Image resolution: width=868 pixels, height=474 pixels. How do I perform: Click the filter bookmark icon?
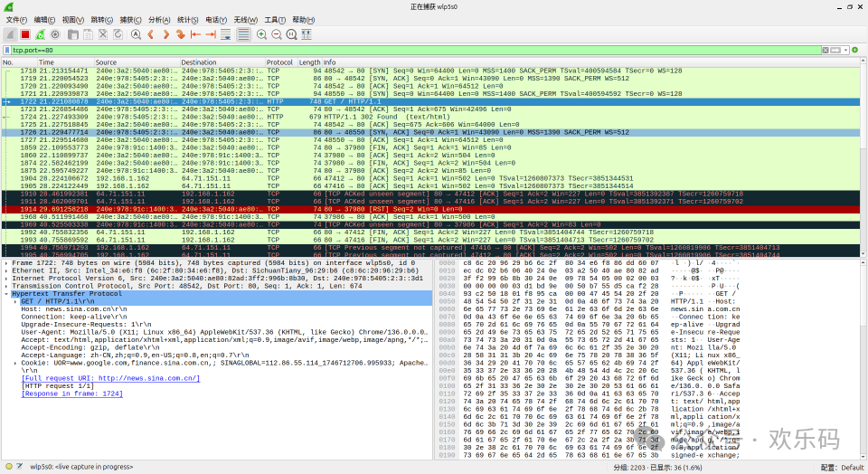pos(6,51)
